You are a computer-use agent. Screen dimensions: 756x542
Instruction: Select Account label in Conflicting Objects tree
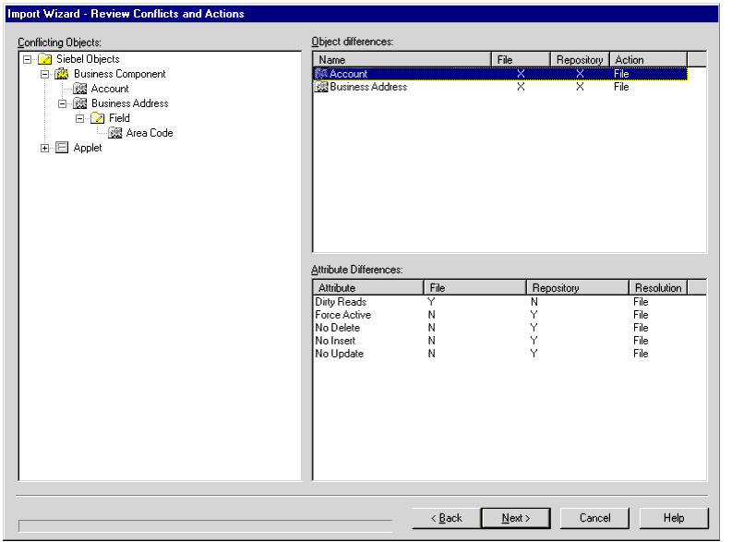point(110,89)
